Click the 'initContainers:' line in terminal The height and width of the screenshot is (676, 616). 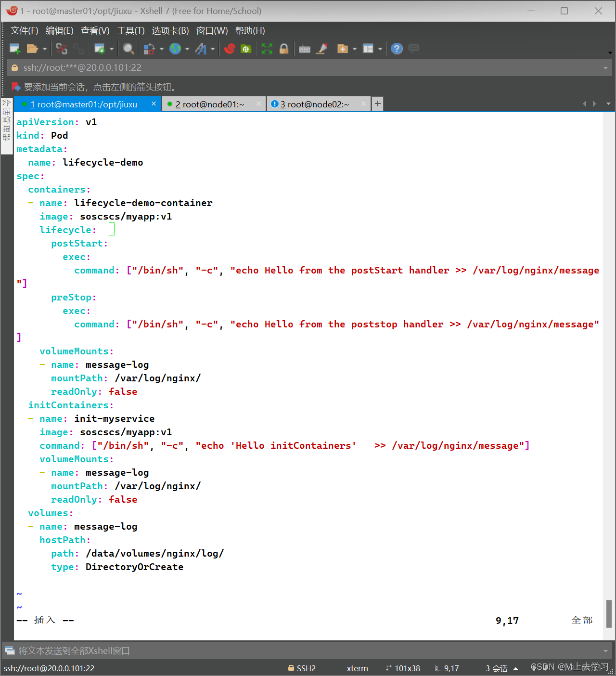pyautogui.click(x=71, y=405)
